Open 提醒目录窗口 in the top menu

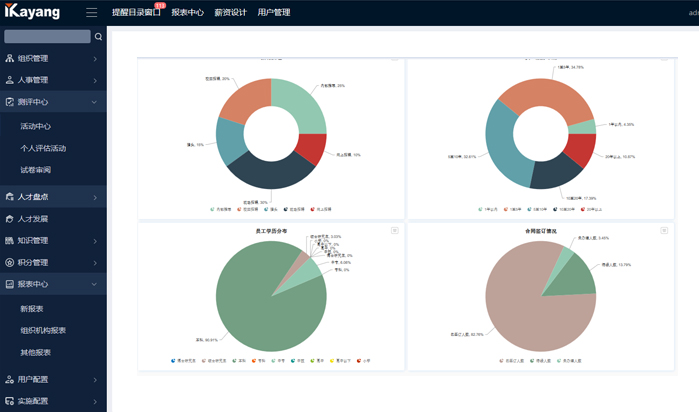coord(135,13)
